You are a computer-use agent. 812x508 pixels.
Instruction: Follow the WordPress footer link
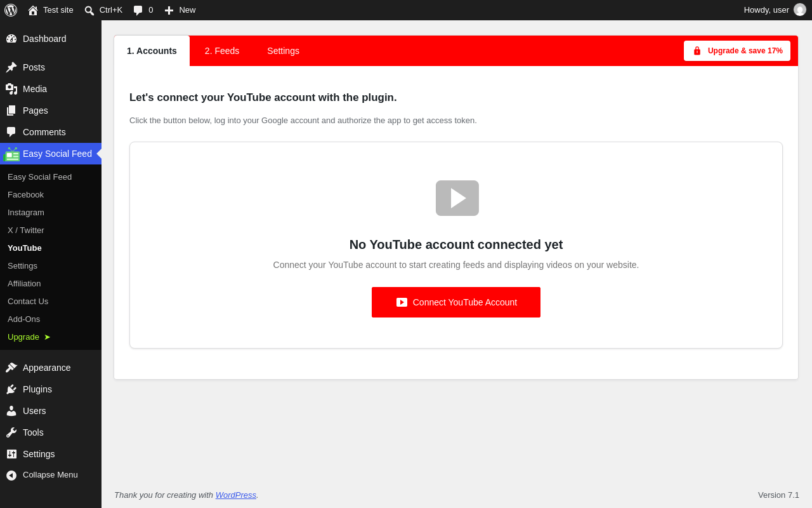click(x=236, y=495)
